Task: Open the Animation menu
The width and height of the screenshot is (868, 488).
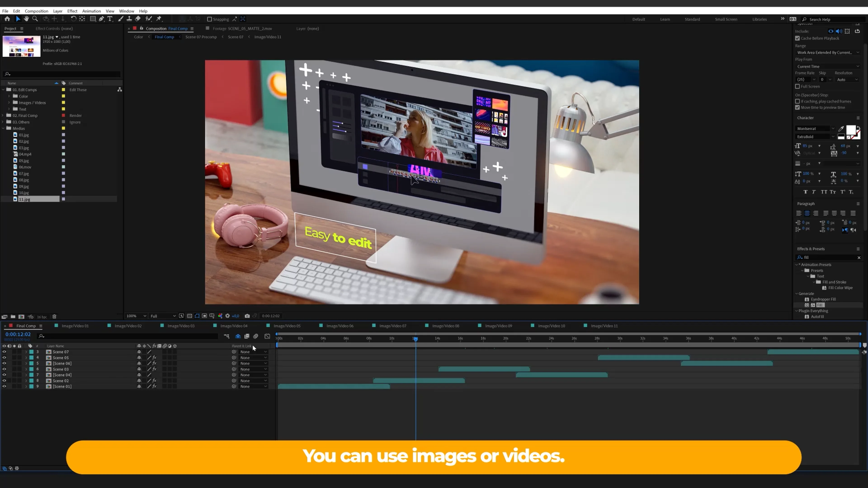Action: (x=91, y=11)
